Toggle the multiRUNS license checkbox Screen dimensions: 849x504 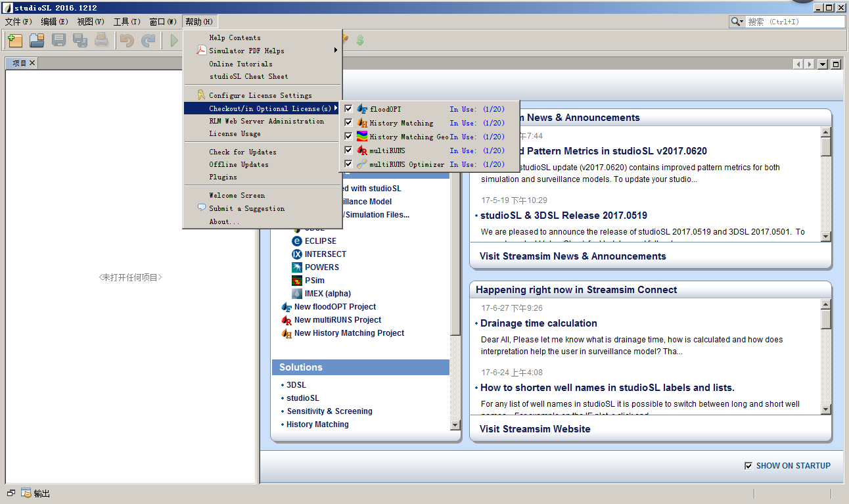click(x=348, y=150)
